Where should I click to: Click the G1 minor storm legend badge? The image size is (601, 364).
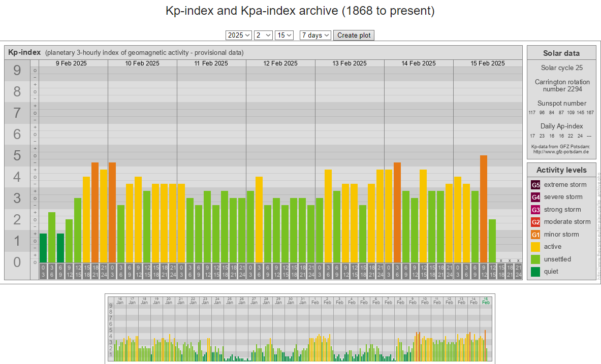pos(535,235)
